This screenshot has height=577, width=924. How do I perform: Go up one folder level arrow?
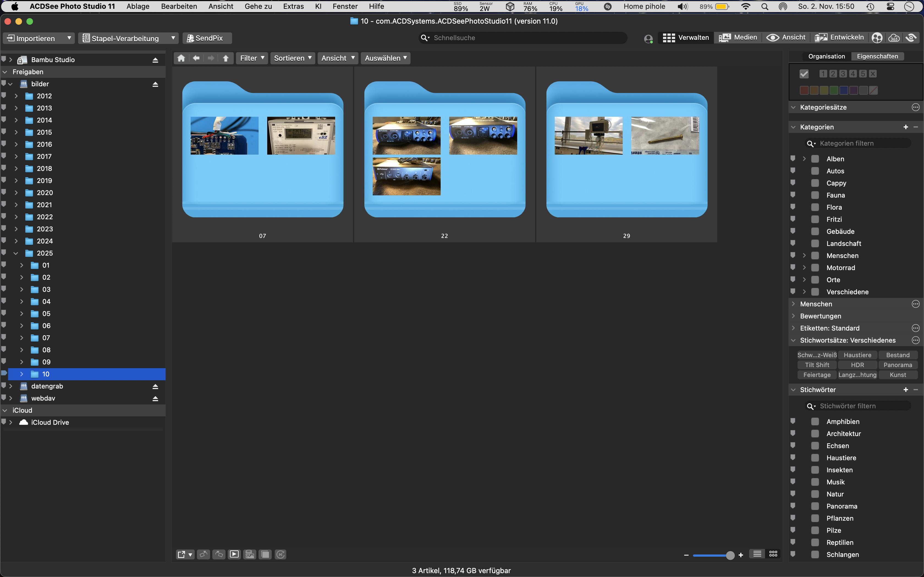[x=226, y=58]
